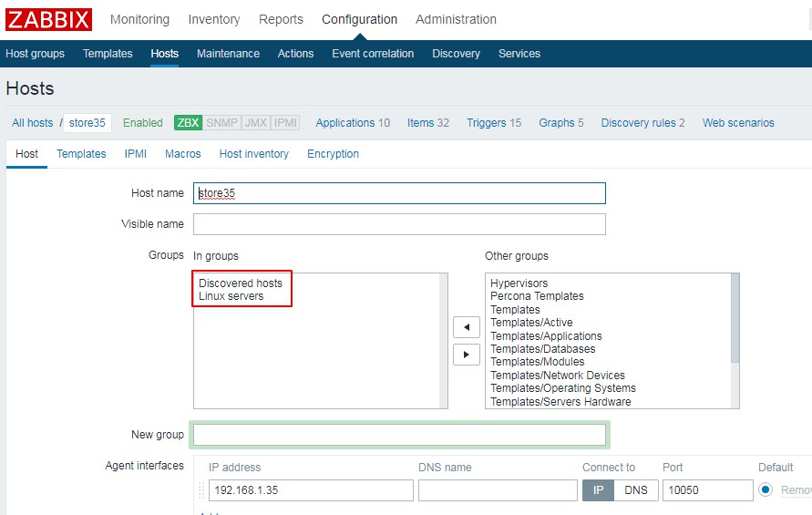
Task: Select Hypervisors in Other groups list
Action: 519,283
